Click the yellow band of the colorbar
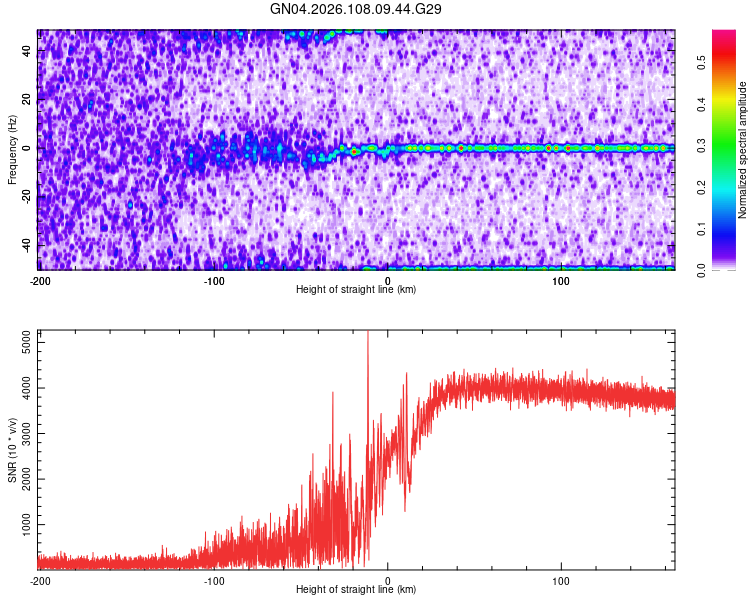750x600 pixels. click(x=724, y=98)
